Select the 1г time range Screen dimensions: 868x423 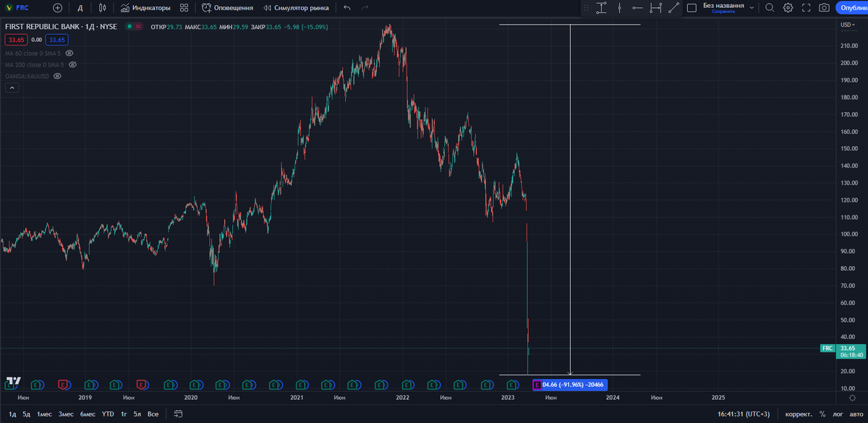(x=124, y=414)
